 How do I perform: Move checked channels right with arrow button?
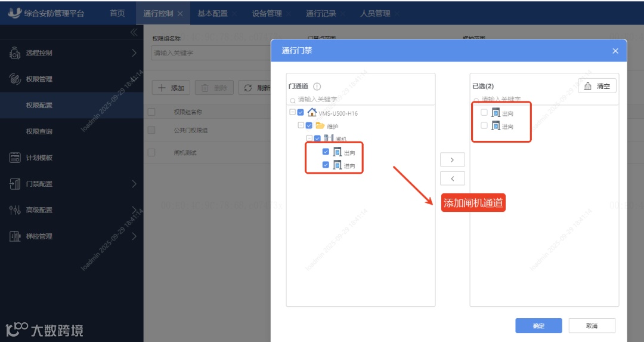452,159
